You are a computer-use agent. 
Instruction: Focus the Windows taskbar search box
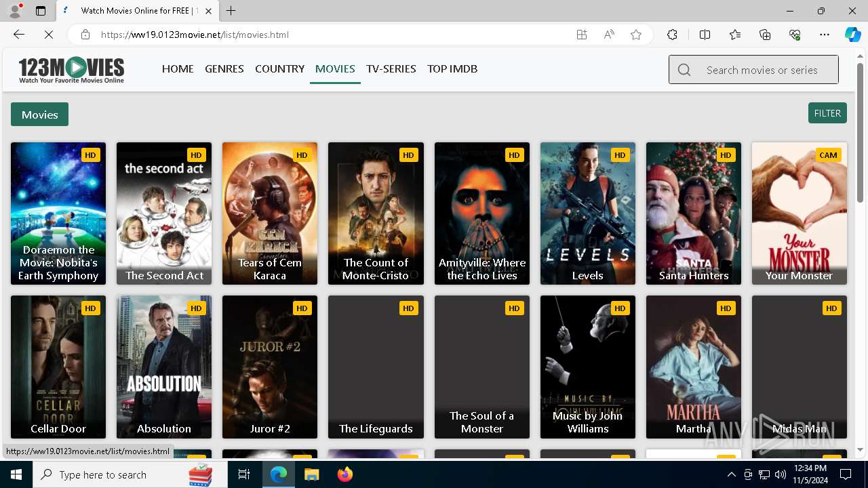click(132, 474)
